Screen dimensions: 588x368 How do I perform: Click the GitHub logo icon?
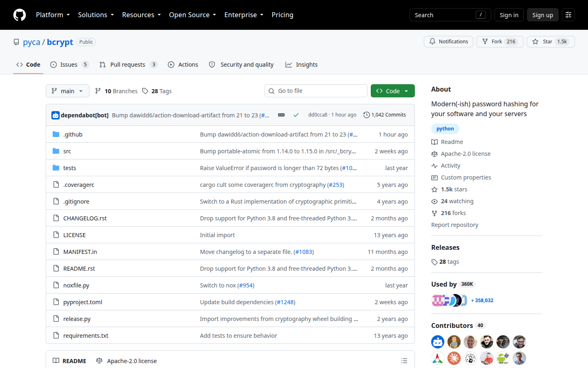click(x=20, y=15)
